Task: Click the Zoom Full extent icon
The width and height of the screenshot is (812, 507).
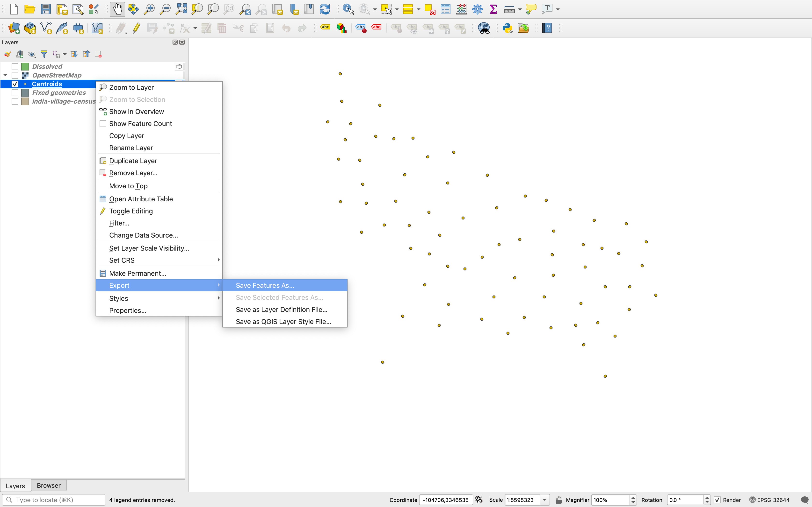Action: [x=181, y=9]
